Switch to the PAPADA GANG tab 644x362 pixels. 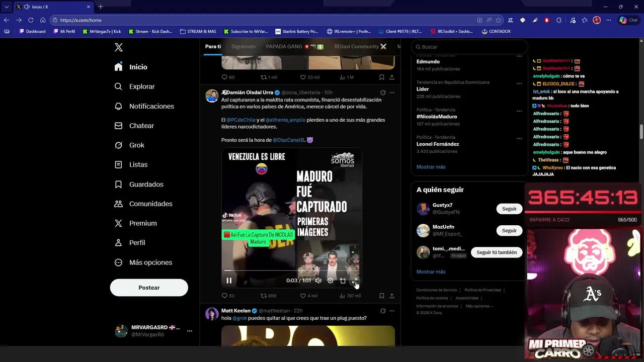295,46
